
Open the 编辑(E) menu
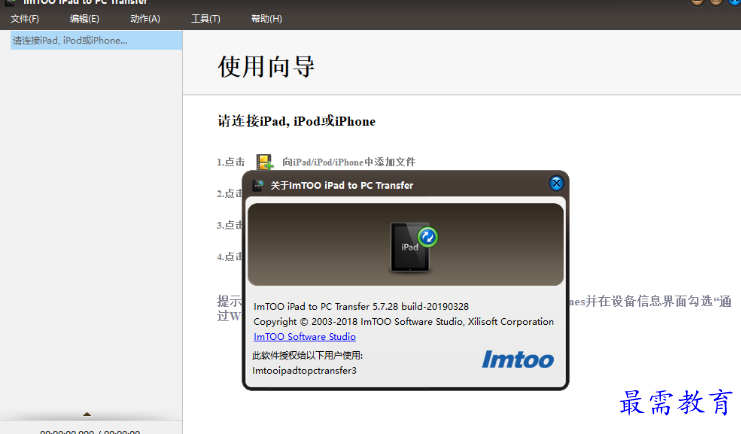(85, 19)
